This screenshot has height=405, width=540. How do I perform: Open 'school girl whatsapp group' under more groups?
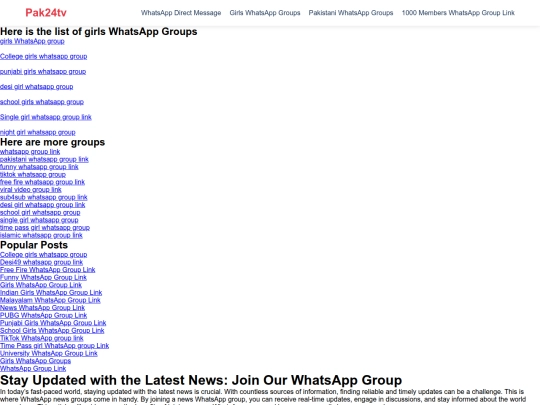point(40,212)
